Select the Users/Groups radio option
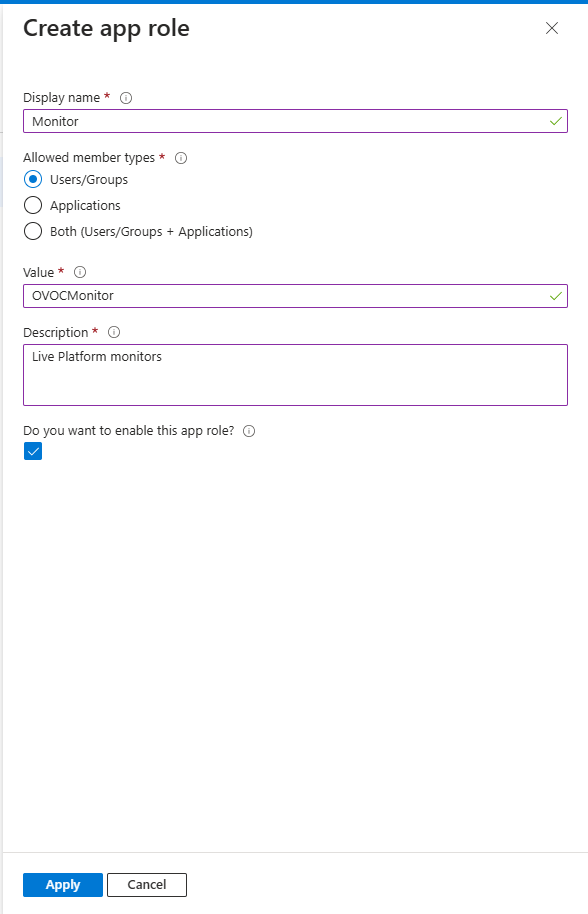 (x=33, y=180)
